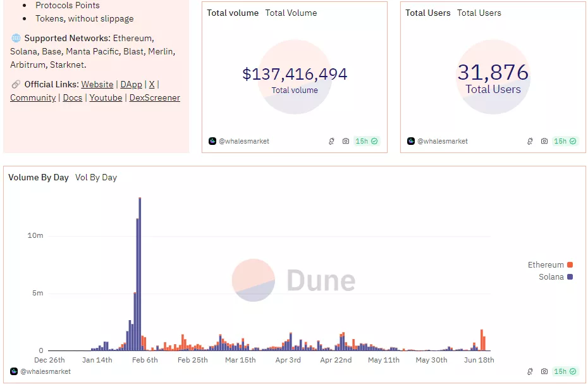Click the camera screenshot icon in Total volume panel

(x=346, y=141)
